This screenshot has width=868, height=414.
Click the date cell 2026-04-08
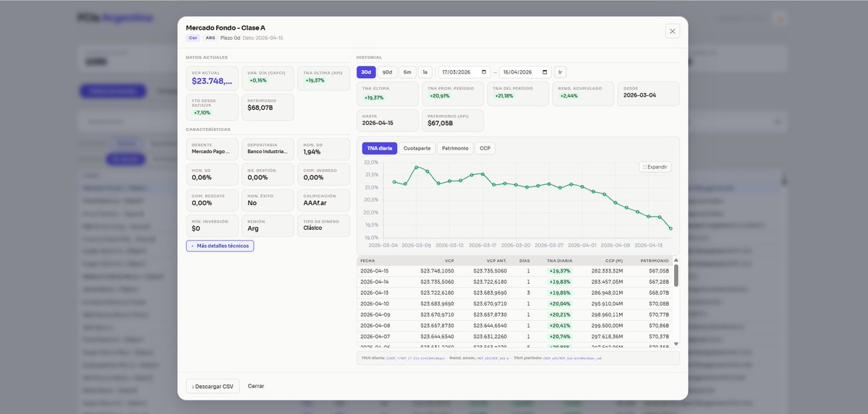click(x=374, y=325)
